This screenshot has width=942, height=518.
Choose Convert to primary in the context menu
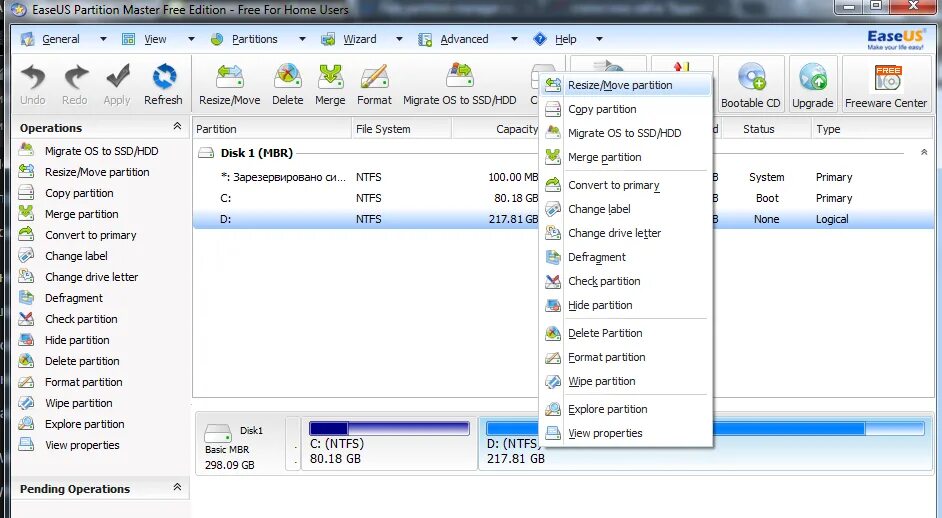pos(626,185)
